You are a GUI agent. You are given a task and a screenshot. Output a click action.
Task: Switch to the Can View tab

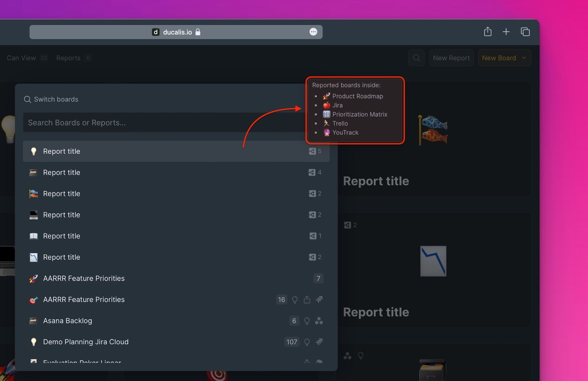pos(21,58)
